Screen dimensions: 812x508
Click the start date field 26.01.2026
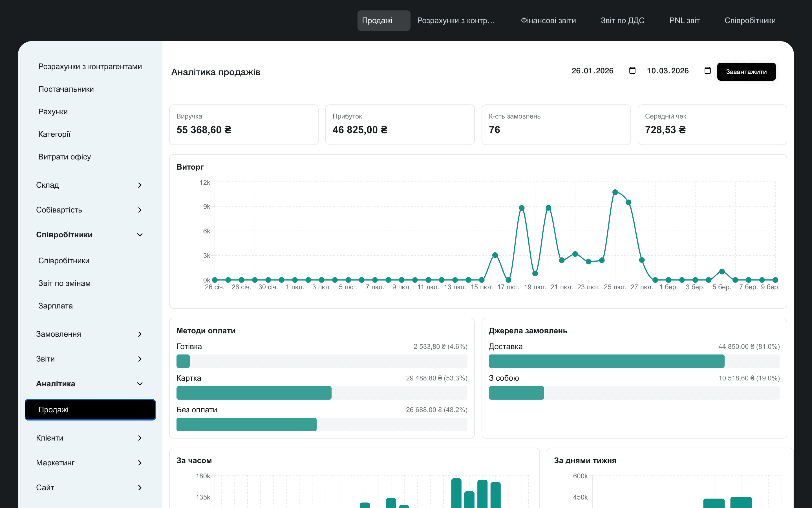(x=592, y=71)
